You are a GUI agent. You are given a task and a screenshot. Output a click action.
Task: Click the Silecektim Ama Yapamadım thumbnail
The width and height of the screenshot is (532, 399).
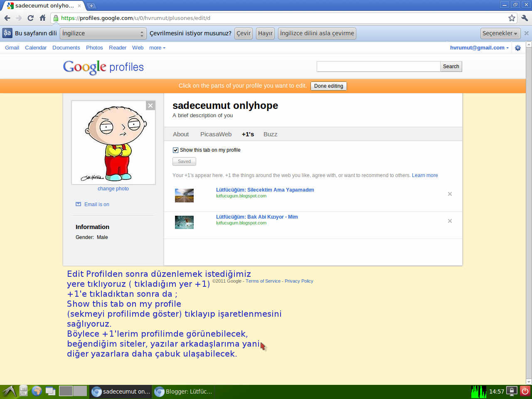tap(184, 195)
